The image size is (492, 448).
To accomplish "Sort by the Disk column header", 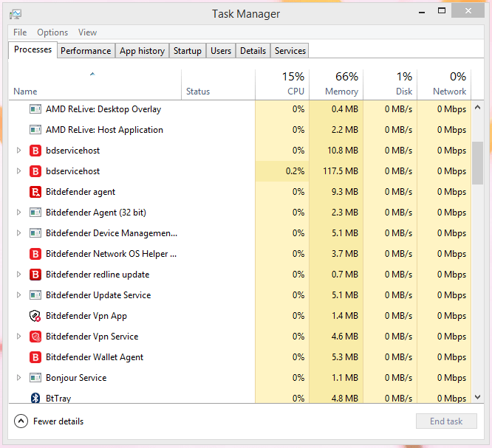I will click(390, 85).
